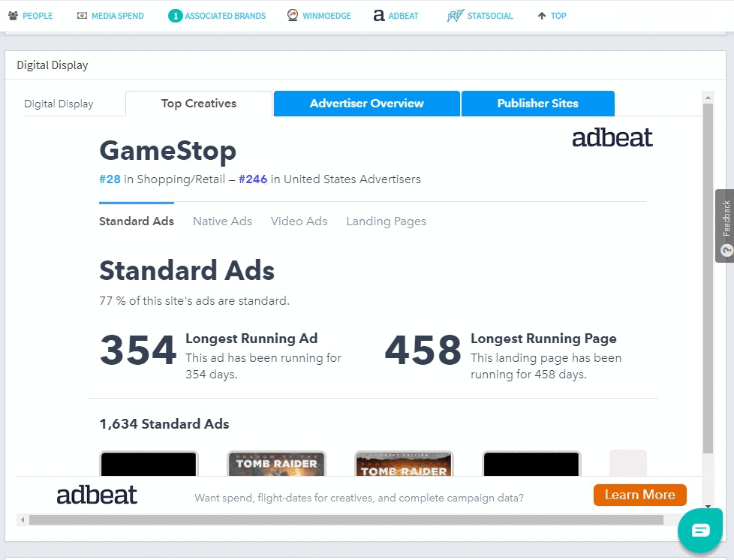734x560 pixels.
Task: Go to the PEOPLE section link
Action: (x=38, y=16)
